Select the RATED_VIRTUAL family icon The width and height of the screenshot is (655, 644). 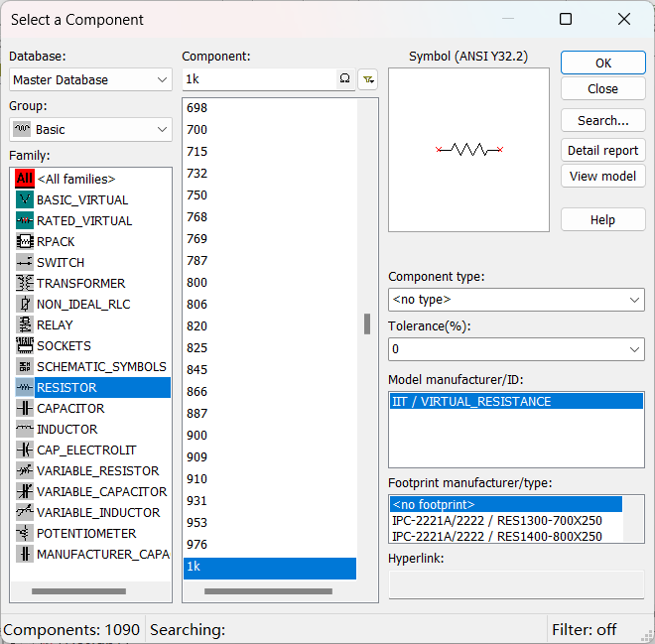pyautogui.click(x=25, y=220)
